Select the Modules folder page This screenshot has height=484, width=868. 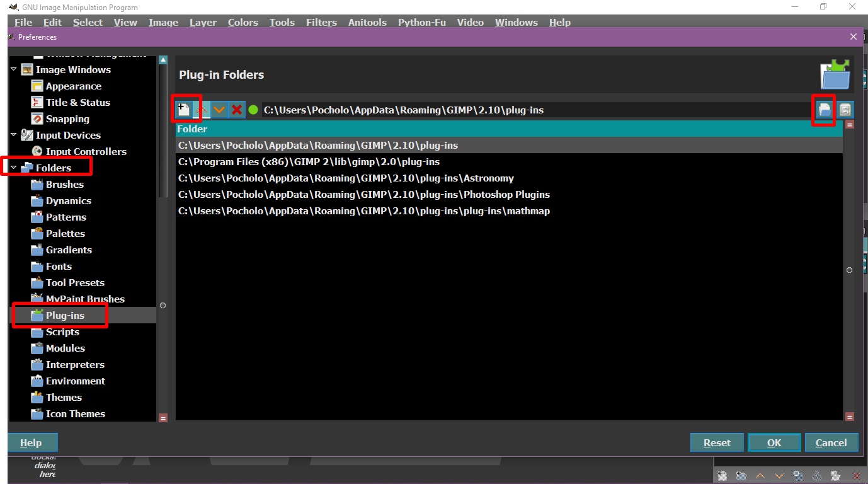pos(65,348)
